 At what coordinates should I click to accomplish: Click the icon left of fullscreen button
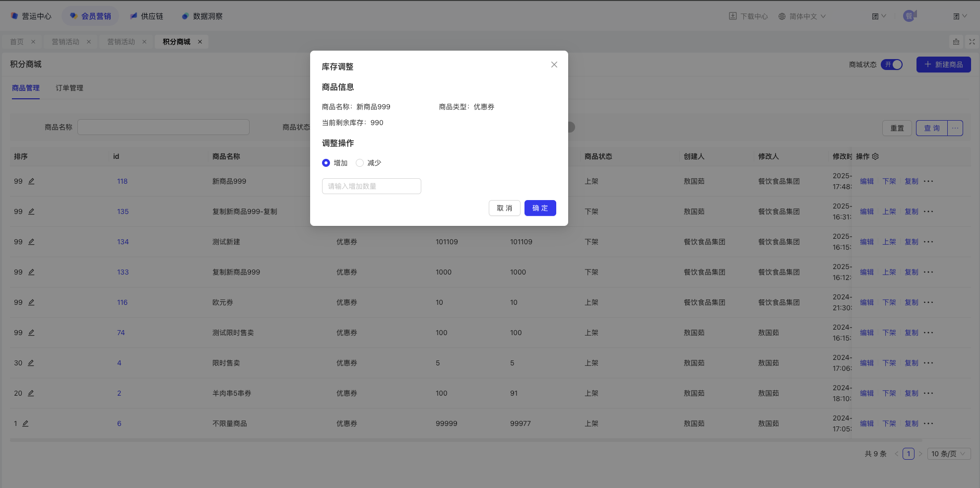coord(956,42)
